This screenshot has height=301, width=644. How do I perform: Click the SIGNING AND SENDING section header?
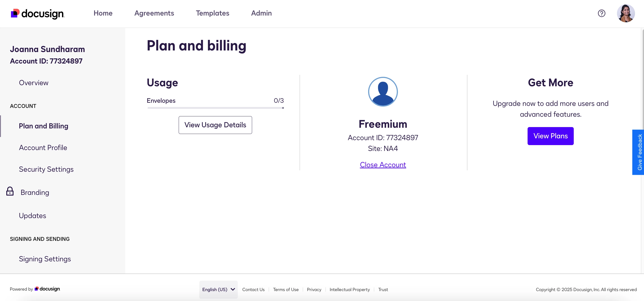40,239
